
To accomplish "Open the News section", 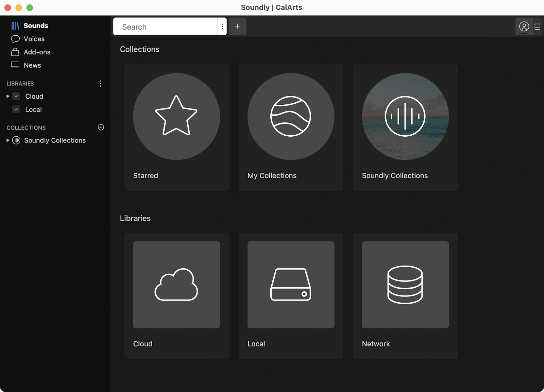I will [32, 65].
